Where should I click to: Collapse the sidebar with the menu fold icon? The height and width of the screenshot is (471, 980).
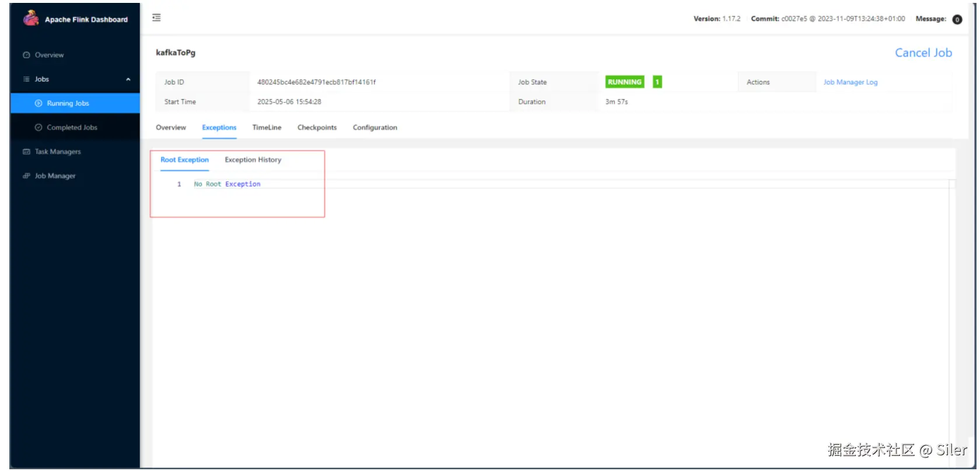click(x=156, y=18)
